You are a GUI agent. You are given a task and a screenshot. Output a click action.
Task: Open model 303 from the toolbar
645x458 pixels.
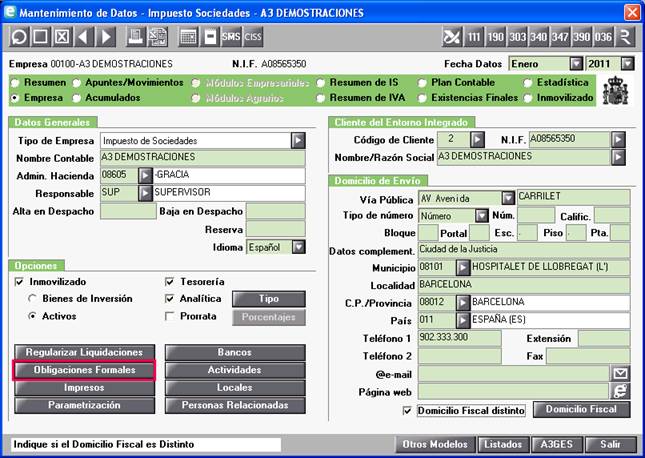[517, 37]
